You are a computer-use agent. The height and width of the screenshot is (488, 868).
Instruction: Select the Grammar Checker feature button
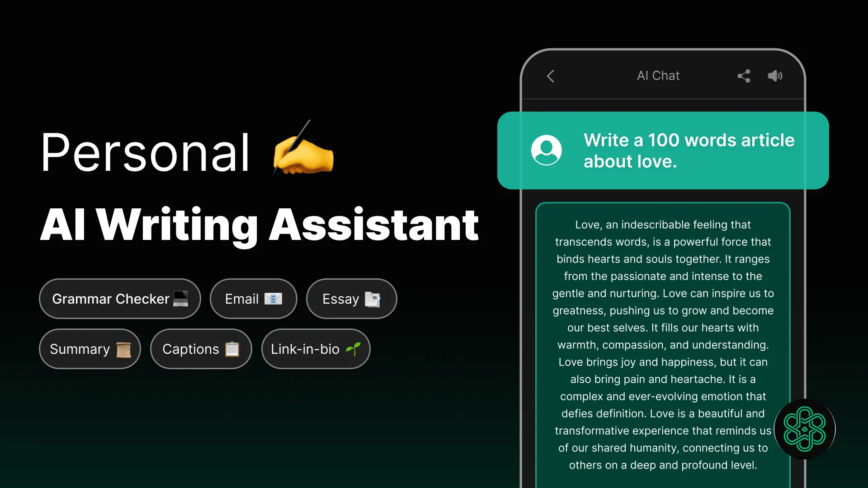click(x=119, y=298)
